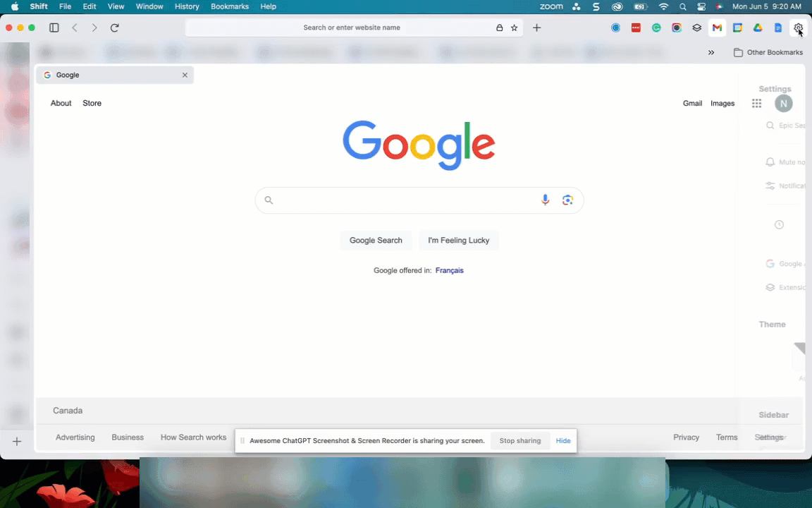The height and width of the screenshot is (508, 812).
Task: Go back with the left arrow
Action: point(75,28)
